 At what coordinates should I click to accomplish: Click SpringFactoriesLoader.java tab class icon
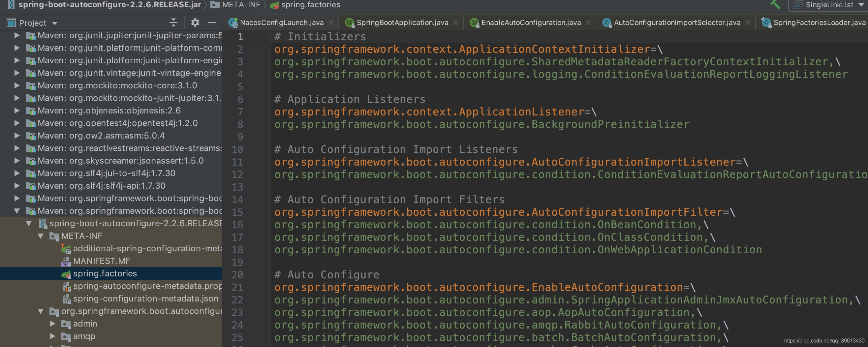point(766,22)
